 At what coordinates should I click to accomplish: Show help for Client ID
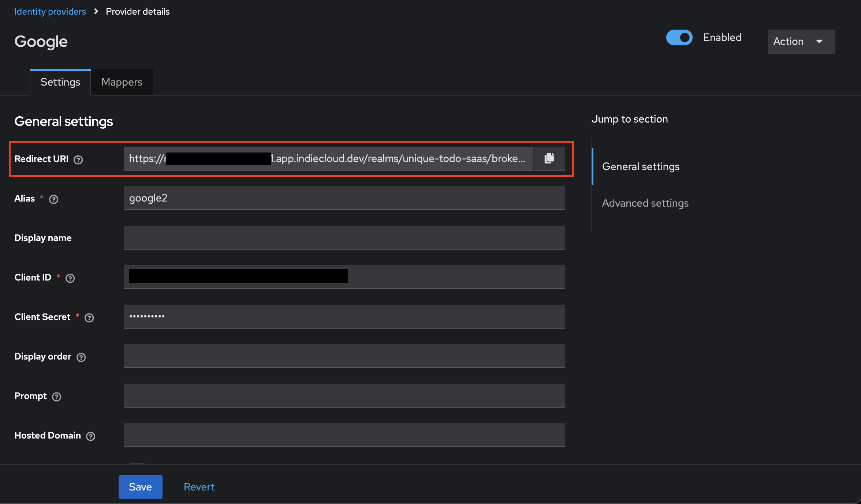(x=70, y=278)
